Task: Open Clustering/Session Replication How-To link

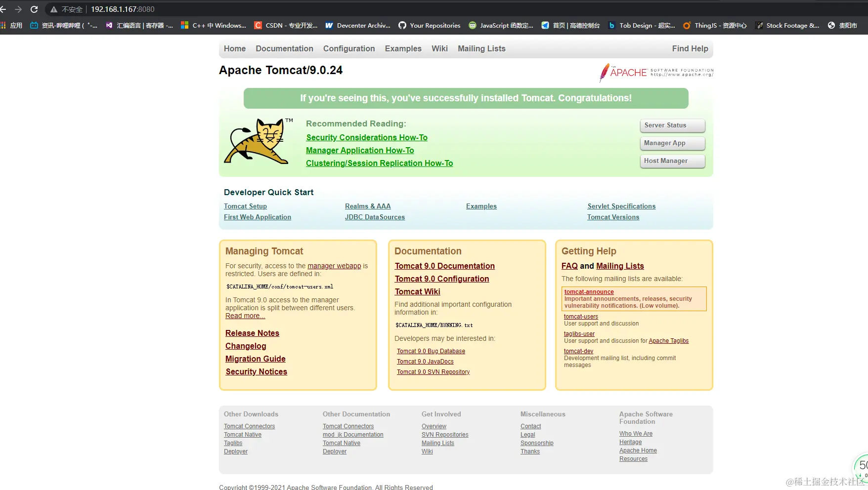Action: 379,163
